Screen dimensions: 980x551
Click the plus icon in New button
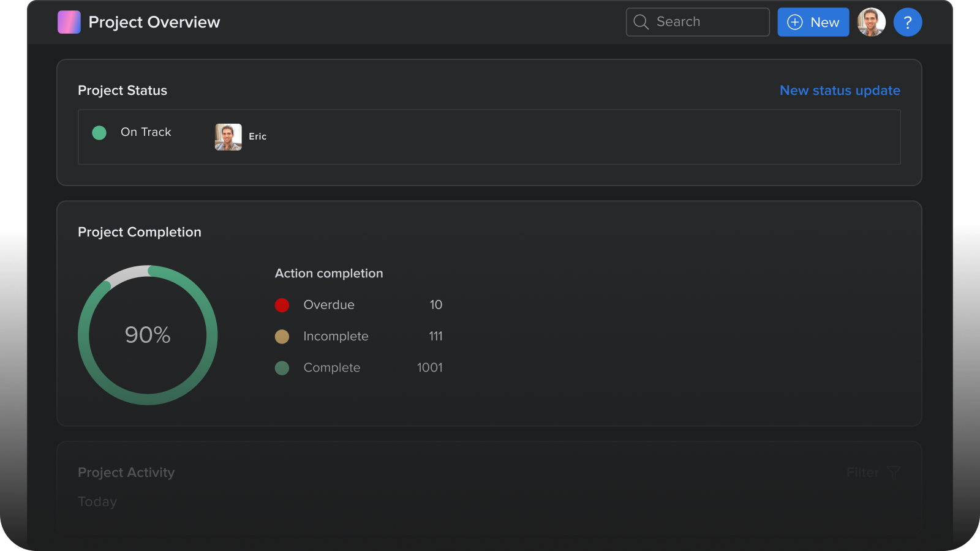794,22
